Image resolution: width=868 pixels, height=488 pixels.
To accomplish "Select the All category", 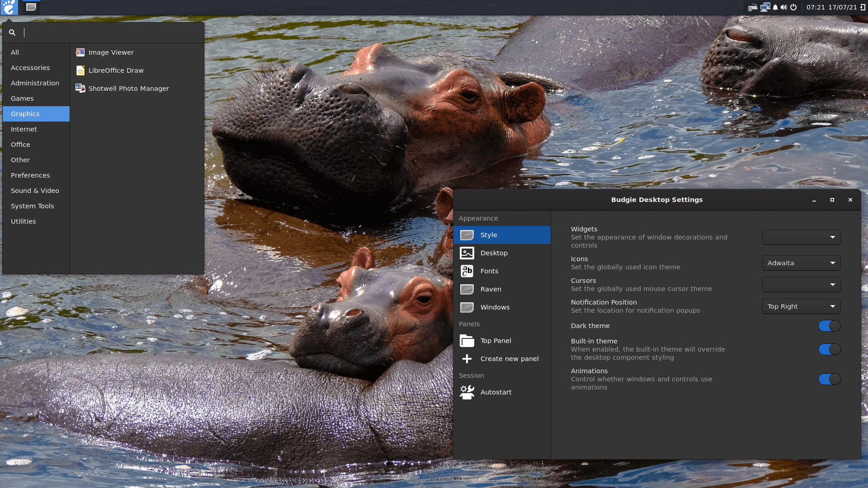I will coord(36,52).
